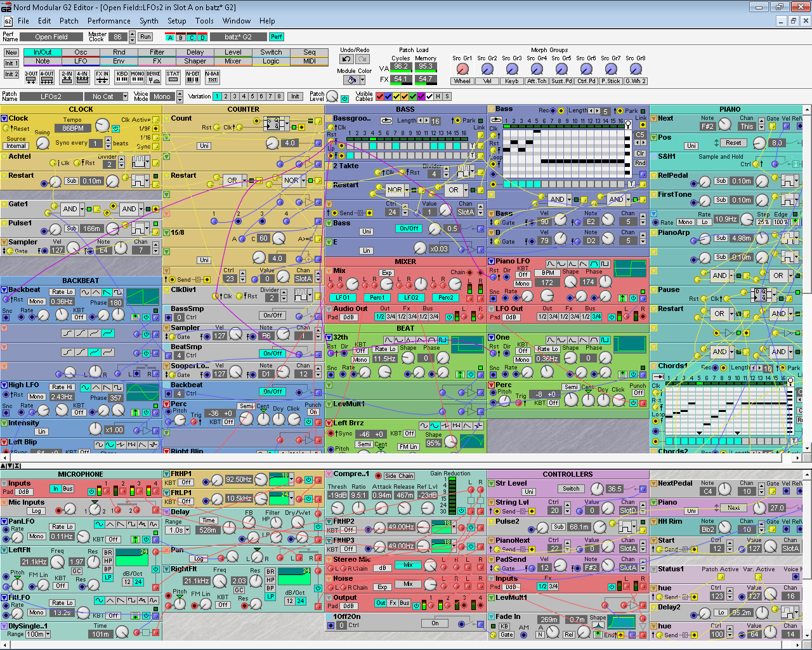Click the Undo arrow icon
Viewport: 812px width, 650px height.
point(346,59)
